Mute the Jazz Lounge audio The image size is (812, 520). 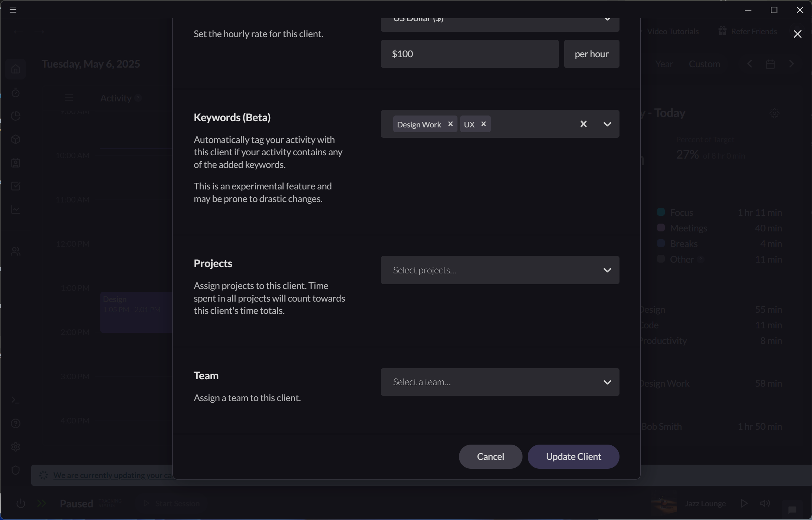click(x=764, y=503)
